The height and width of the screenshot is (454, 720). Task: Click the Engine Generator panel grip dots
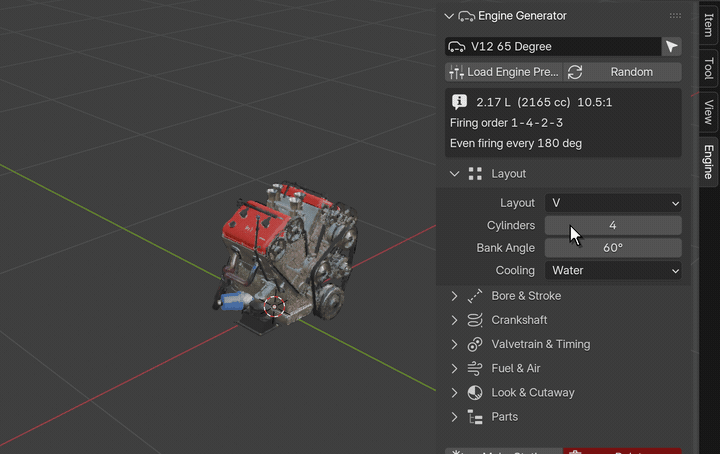point(675,16)
